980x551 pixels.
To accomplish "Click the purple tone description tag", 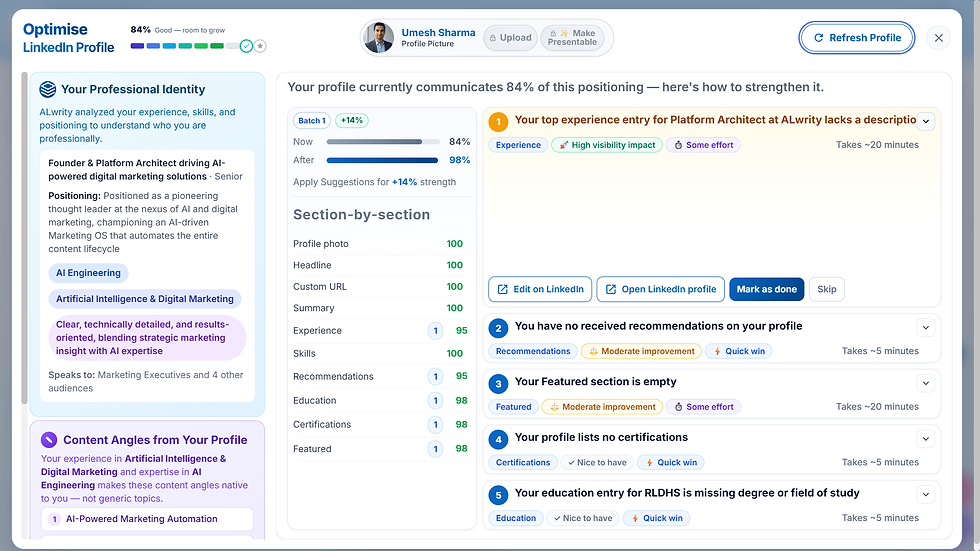I will tap(147, 337).
